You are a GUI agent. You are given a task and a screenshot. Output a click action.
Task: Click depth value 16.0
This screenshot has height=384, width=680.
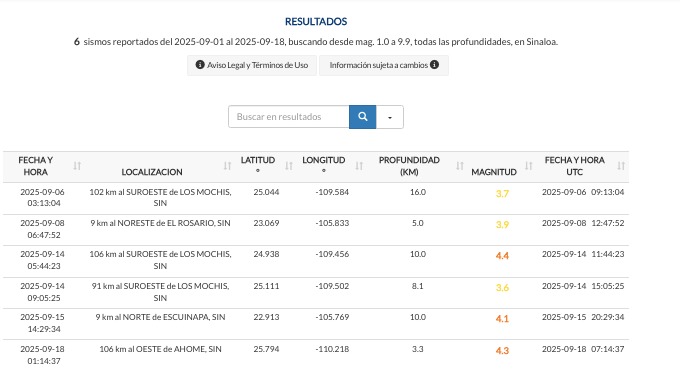click(x=418, y=192)
